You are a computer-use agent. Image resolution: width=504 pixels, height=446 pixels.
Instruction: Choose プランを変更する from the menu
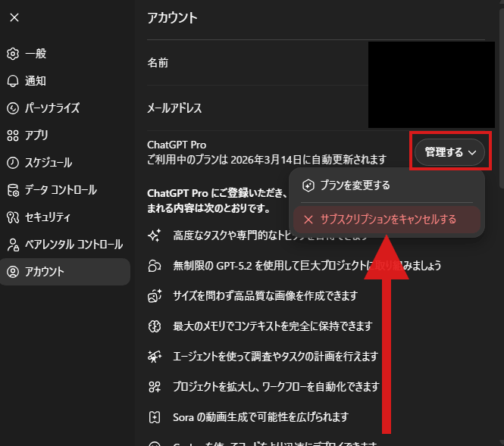click(355, 186)
